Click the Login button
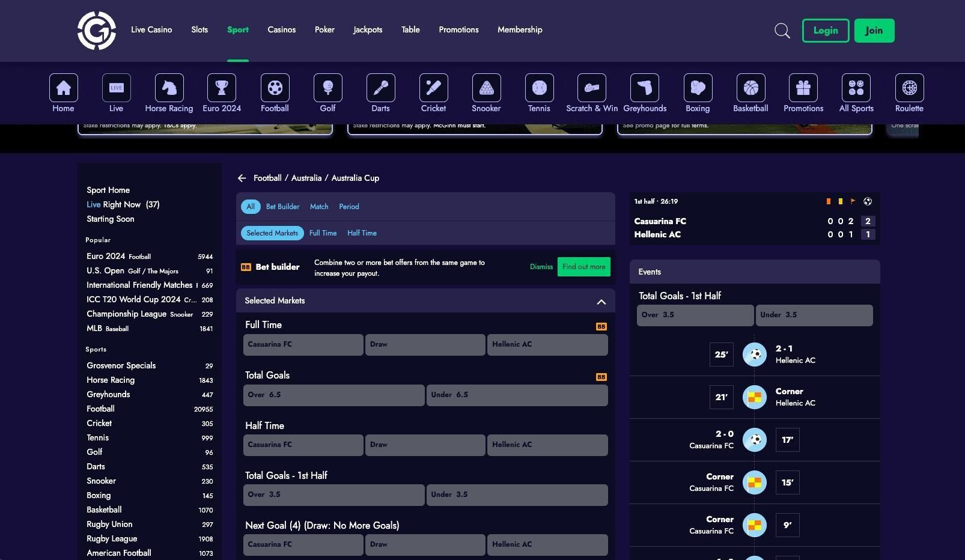Image resolution: width=965 pixels, height=560 pixels. (x=826, y=31)
